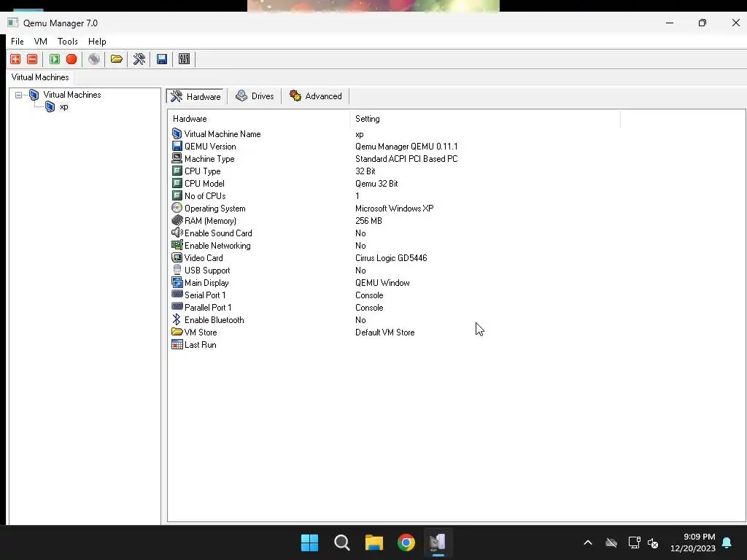
Task: Open Google Chrome from the taskbar
Action: (406, 542)
